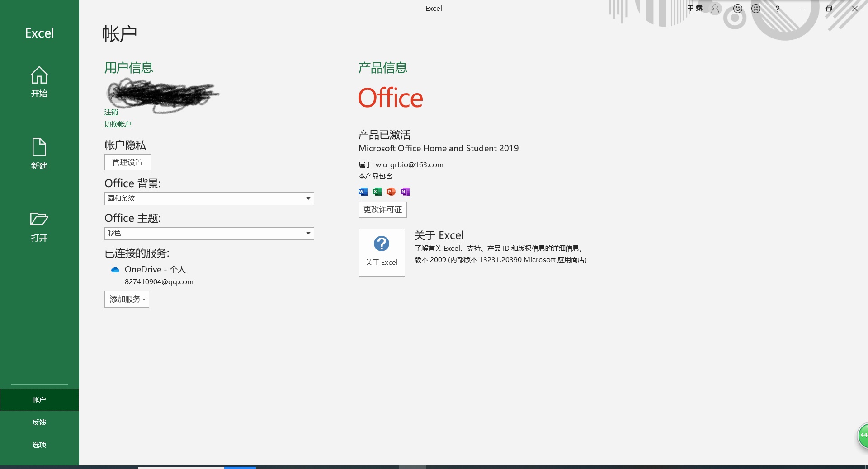Select the 选项 sidebar item
This screenshot has width=868, height=469.
coord(39,445)
